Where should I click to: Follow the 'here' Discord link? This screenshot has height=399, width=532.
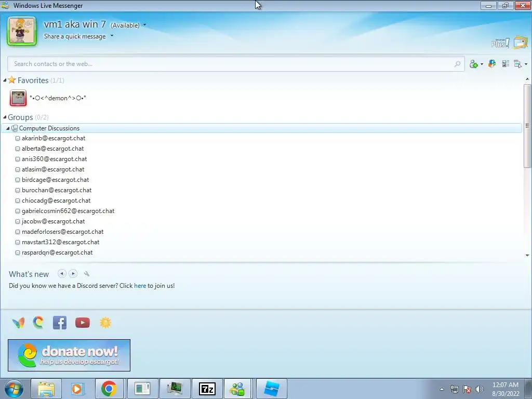[x=140, y=286]
